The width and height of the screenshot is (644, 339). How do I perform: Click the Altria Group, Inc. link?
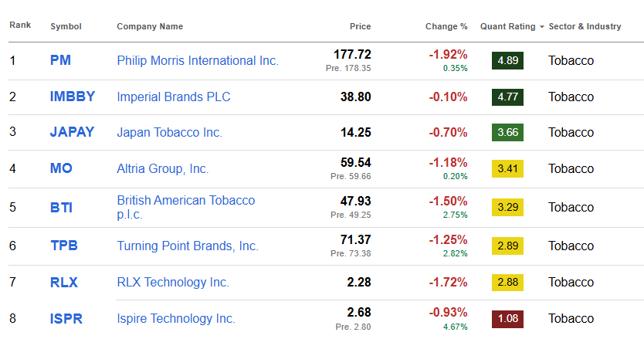(x=162, y=168)
